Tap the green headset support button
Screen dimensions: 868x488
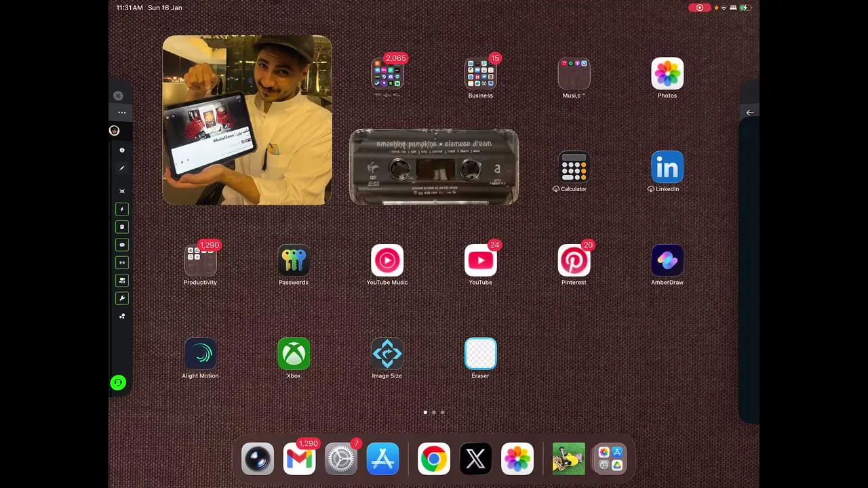tap(118, 383)
